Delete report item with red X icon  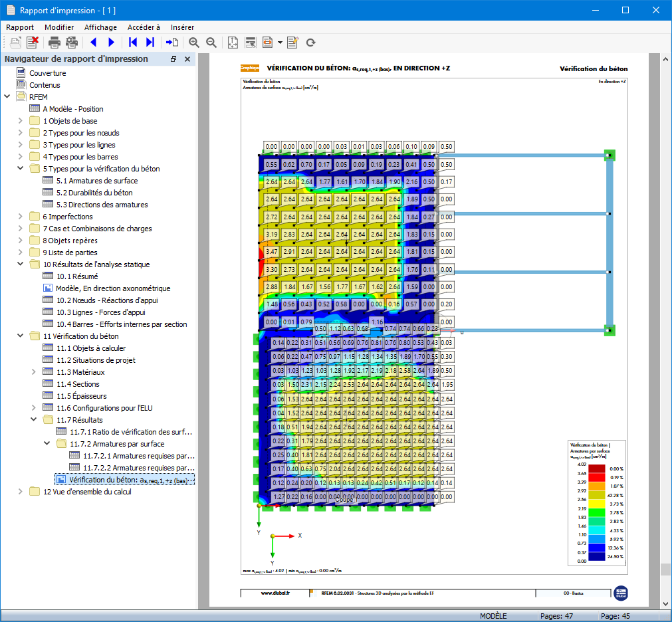(33, 43)
